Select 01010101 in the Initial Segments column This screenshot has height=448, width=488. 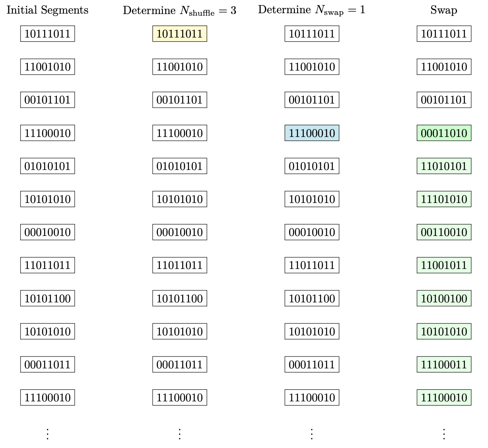point(47,166)
